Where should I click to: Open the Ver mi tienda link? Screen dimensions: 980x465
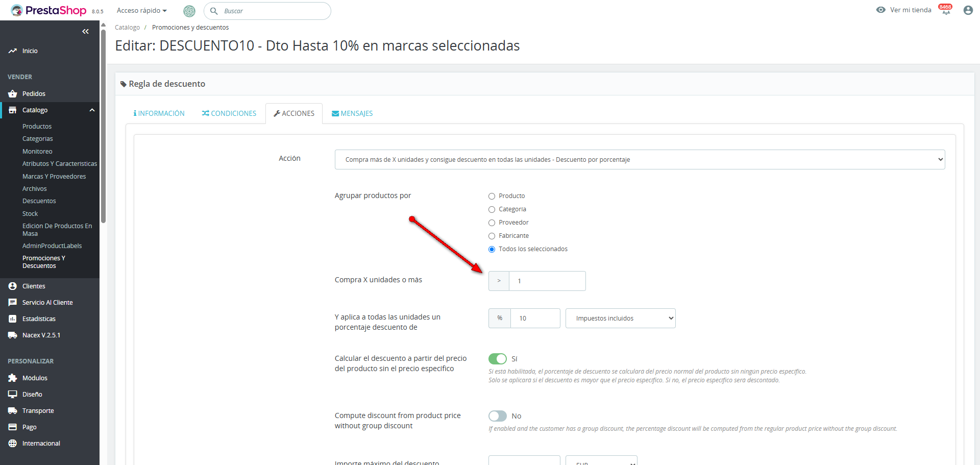click(904, 10)
